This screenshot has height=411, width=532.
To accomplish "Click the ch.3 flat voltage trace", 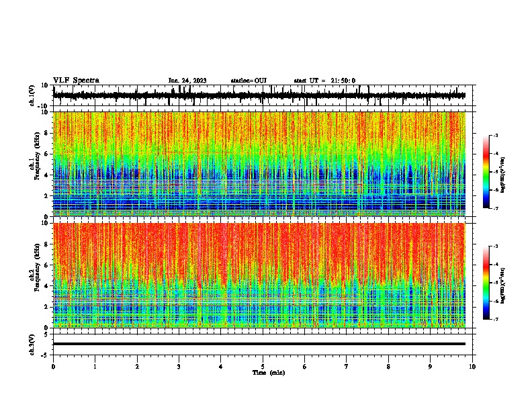I will [259, 344].
